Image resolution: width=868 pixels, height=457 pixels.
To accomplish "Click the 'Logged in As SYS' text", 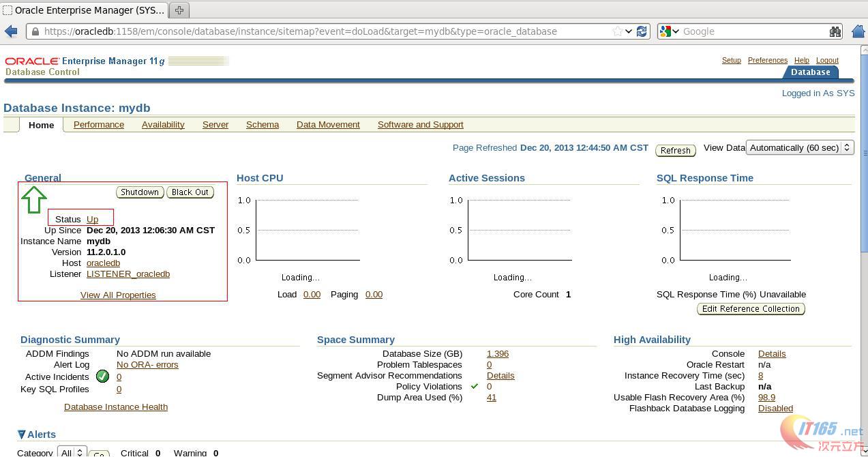I will click(818, 93).
